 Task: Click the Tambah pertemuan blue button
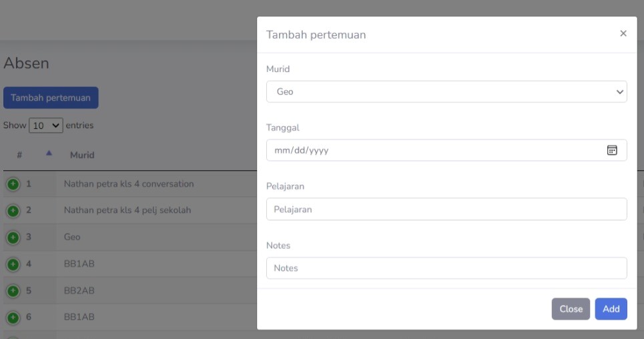pyautogui.click(x=51, y=97)
